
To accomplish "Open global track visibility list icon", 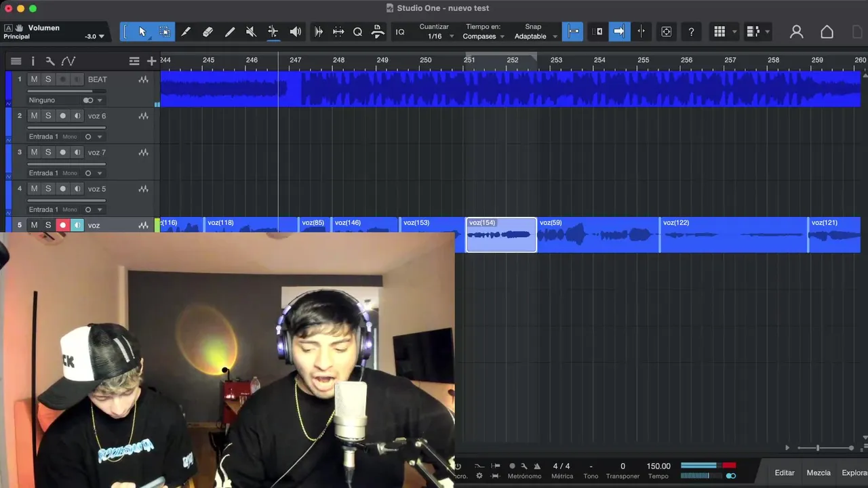I will [x=134, y=61].
